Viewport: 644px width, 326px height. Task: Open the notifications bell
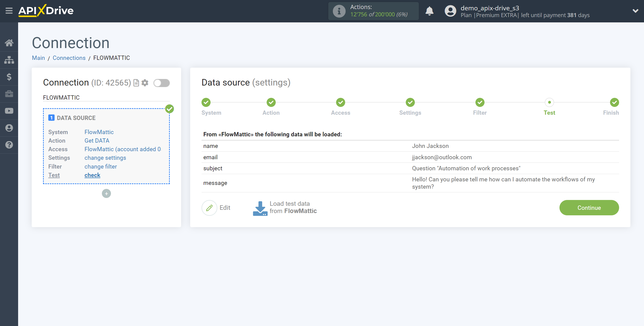pos(429,11)
